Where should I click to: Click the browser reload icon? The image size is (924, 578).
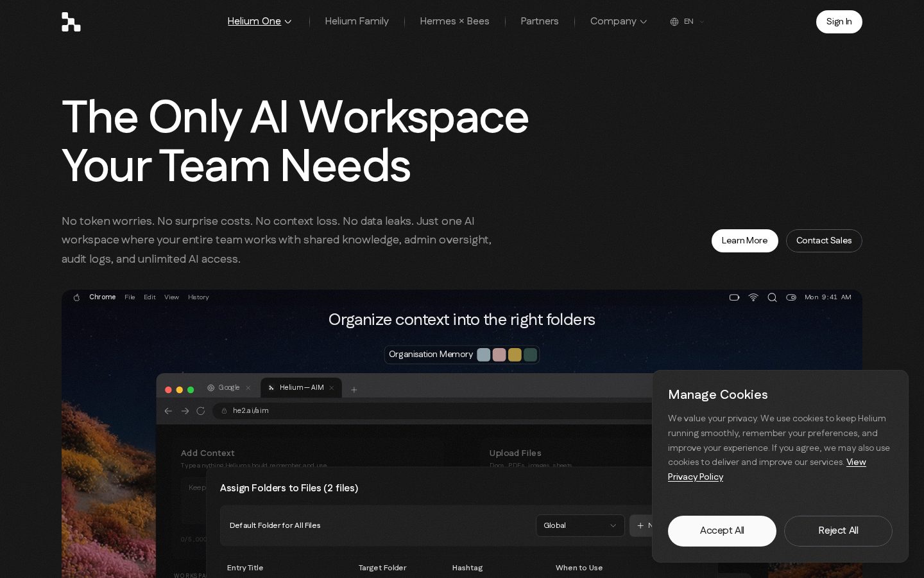(x=201, y=411)
